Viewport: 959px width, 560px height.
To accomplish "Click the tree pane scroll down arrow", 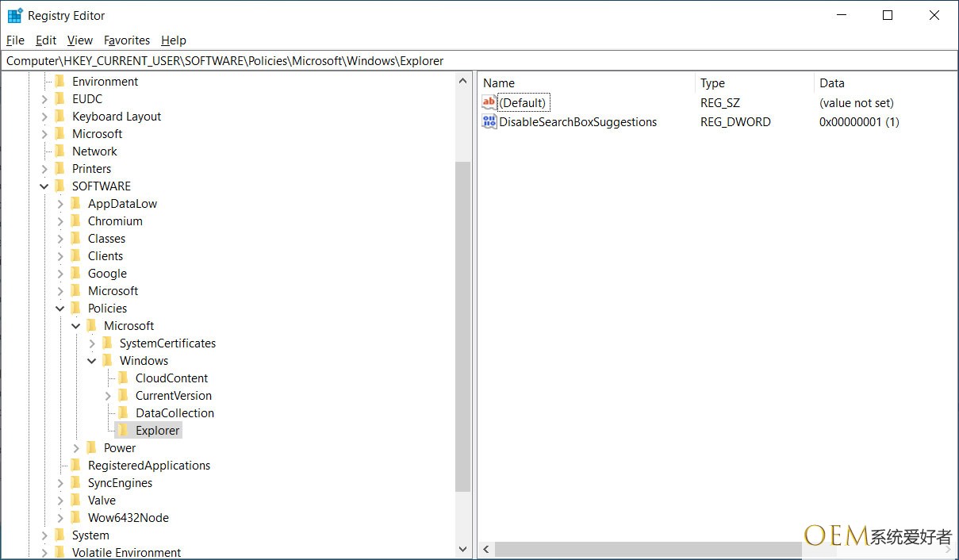I will pos(463,549).
